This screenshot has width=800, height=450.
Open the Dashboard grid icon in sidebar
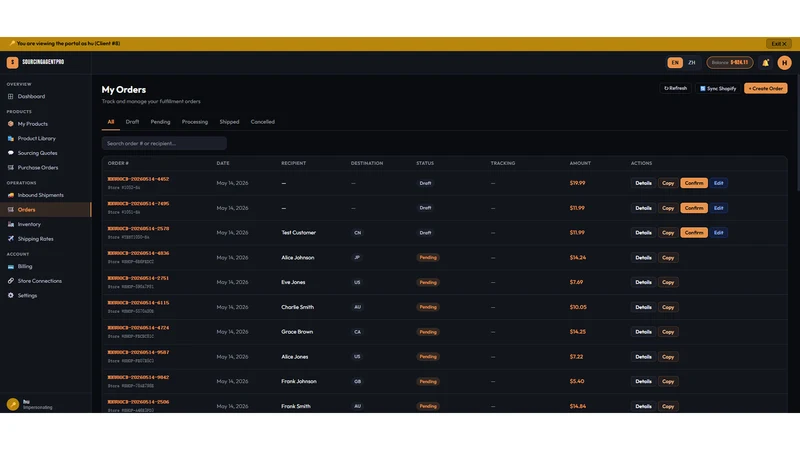(x=10, y=96)
